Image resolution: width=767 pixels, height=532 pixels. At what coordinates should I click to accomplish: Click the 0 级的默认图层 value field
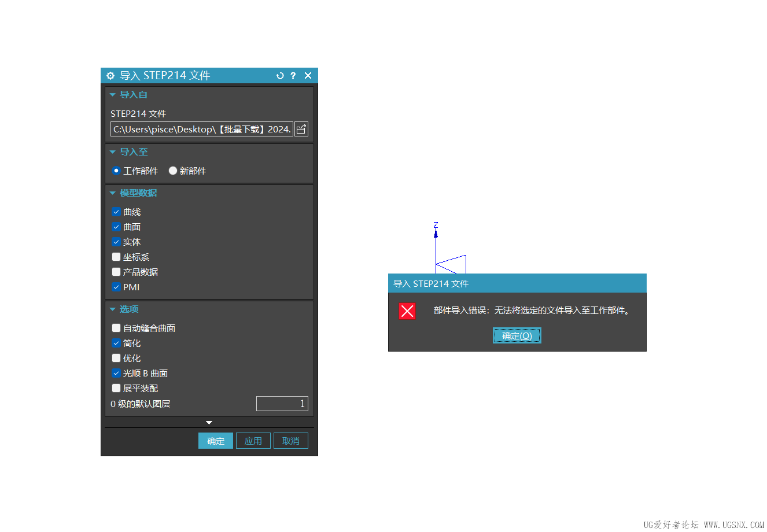[x=282, y=404]
